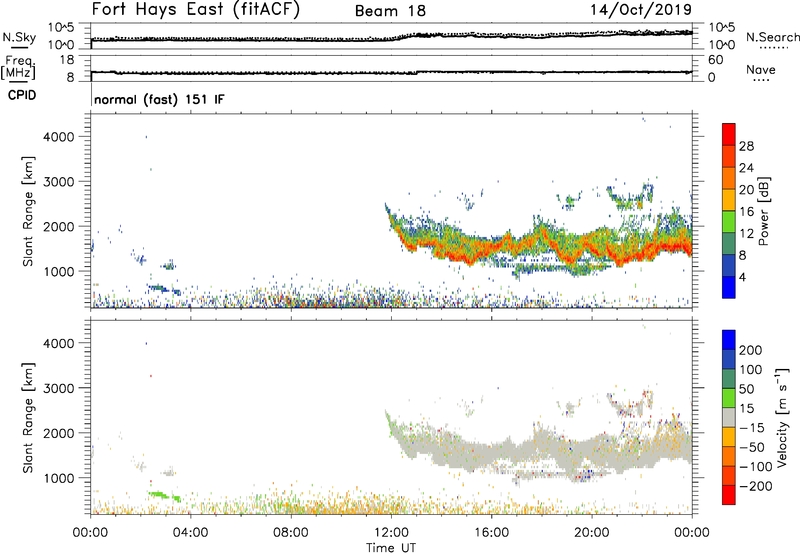Click the "CPID" label
The width and height of the screenshot is (800, 554).
click(22, 95)
